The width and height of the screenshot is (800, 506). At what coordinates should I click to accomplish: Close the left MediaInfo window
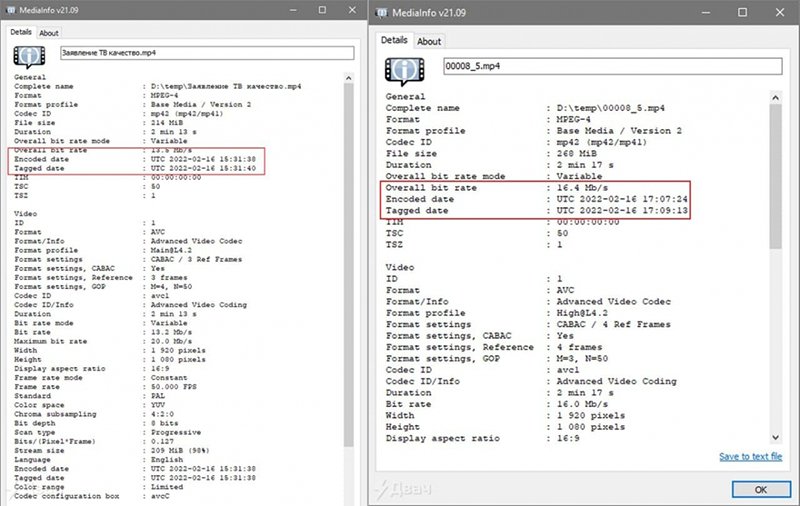point(353,10)
